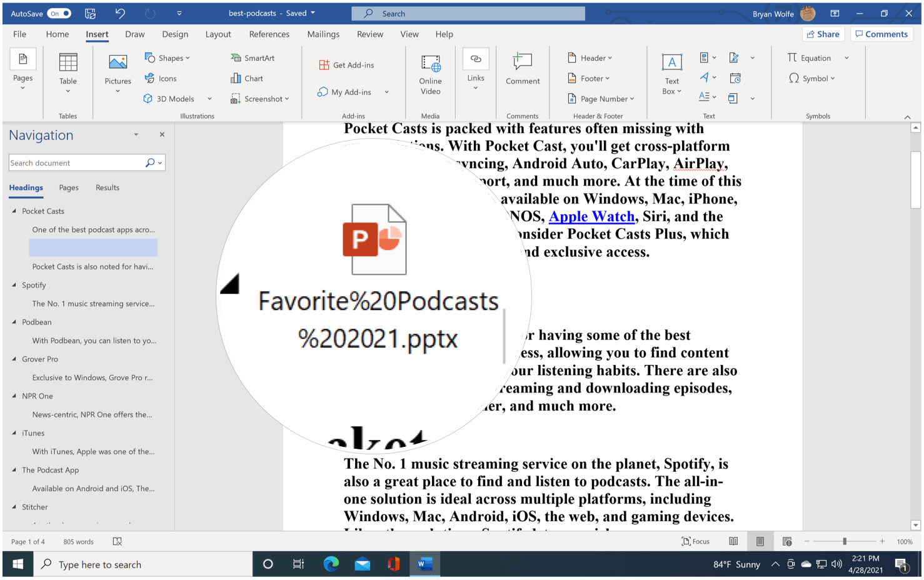This screenshot has height=580, width=924.
Task: Close the Navigation pane
Action: click(162, 134)
